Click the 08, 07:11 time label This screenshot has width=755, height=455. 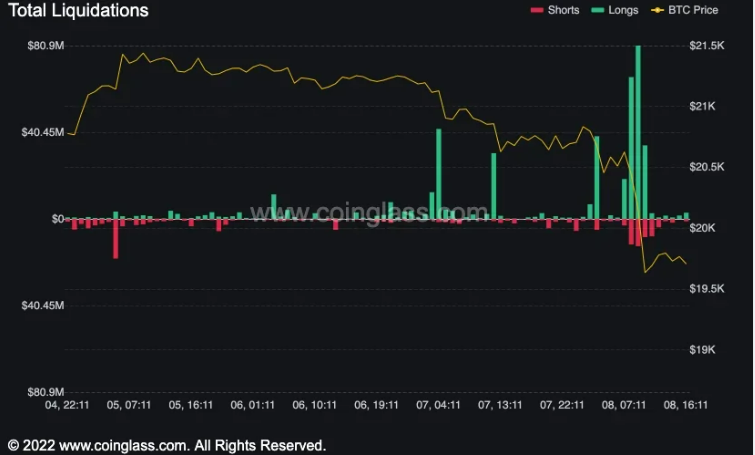click(624, 405)
